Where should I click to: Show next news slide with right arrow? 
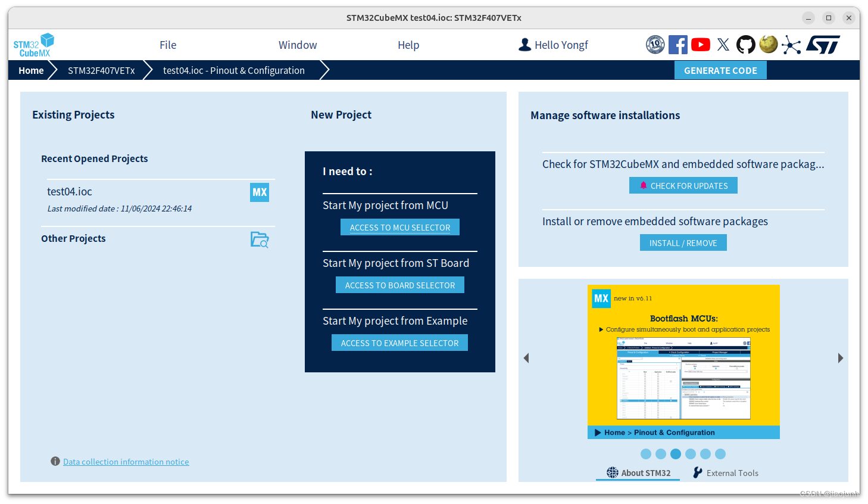841,358
